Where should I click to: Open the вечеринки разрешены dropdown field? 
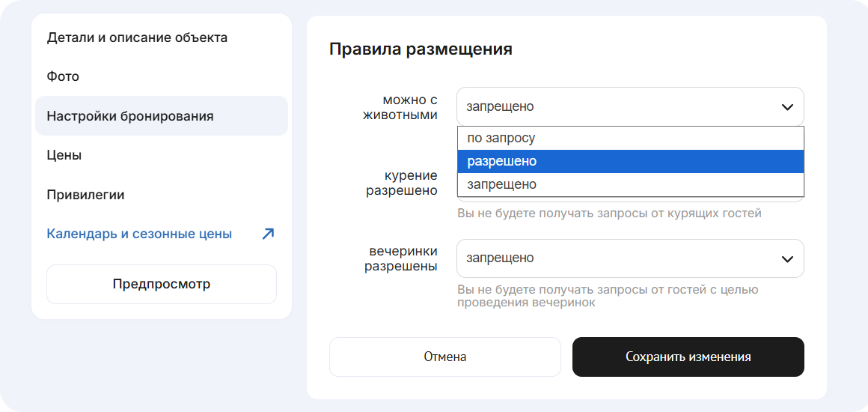pyautogui.click(x=621, y=258)
